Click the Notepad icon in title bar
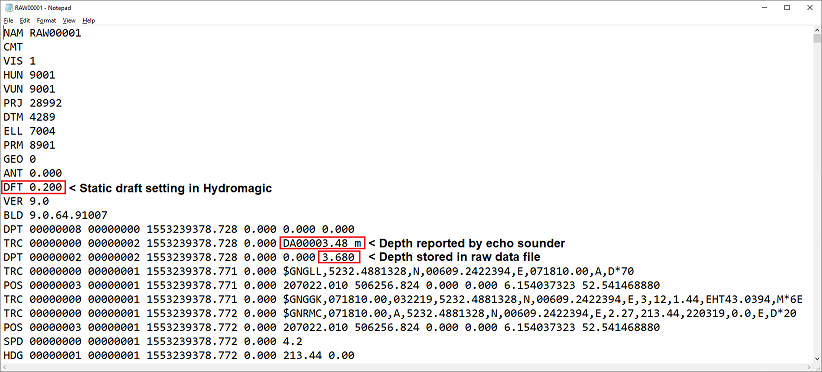 9,7
